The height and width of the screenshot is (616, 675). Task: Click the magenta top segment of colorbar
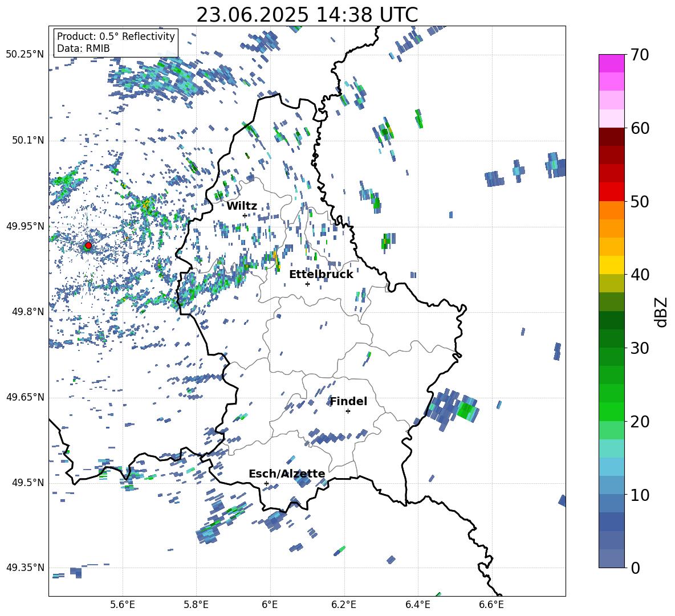[x=611, y=64]
